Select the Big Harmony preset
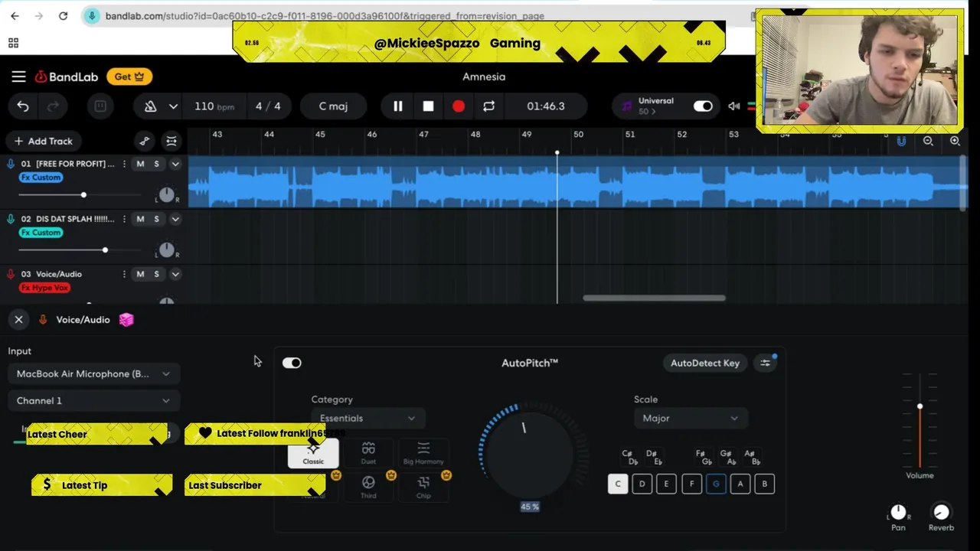 (x=423, y=453)
